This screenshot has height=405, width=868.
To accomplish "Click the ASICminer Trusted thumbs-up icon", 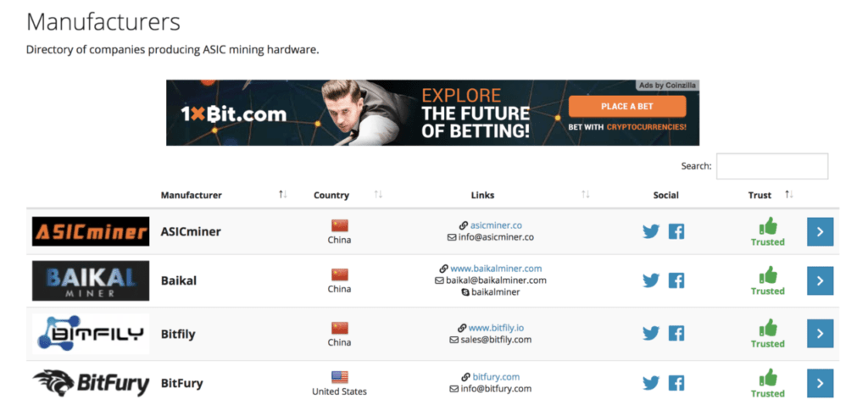I will click(768, 225).
